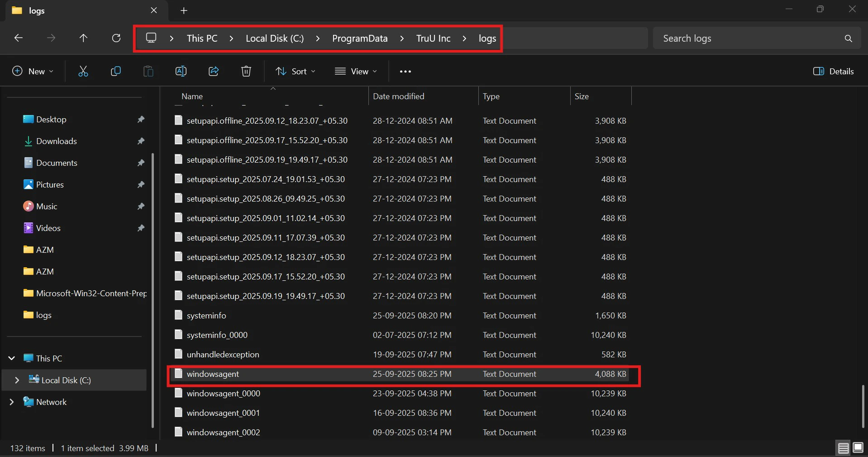This screenshot has height=457, width=868.
Task: Click the Rename icon in toolbar
Action: [181, 71]
